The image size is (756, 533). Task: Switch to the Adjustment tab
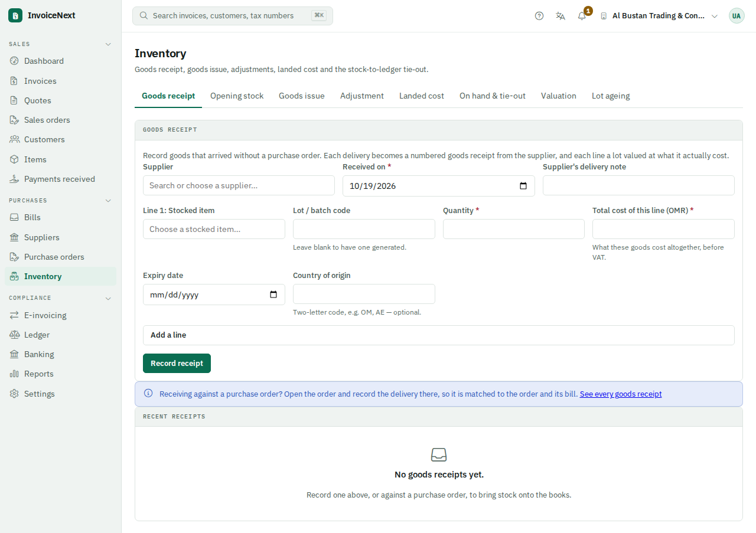362,96
